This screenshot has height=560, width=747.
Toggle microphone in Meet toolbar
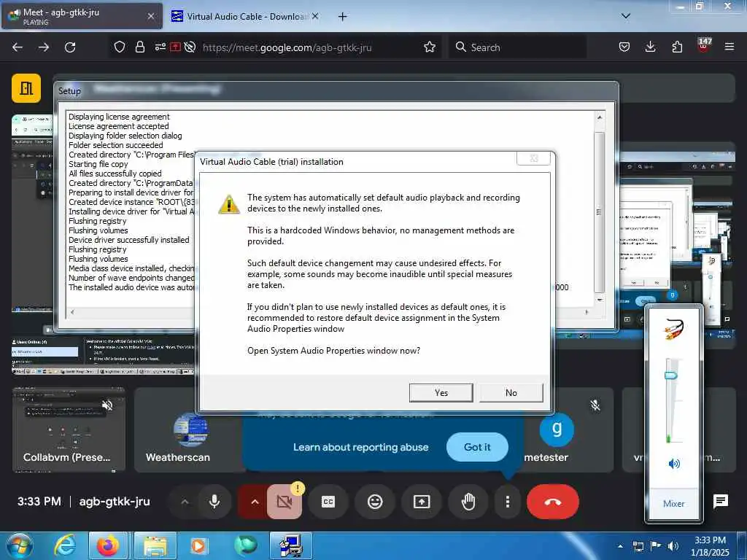(214, 502)
